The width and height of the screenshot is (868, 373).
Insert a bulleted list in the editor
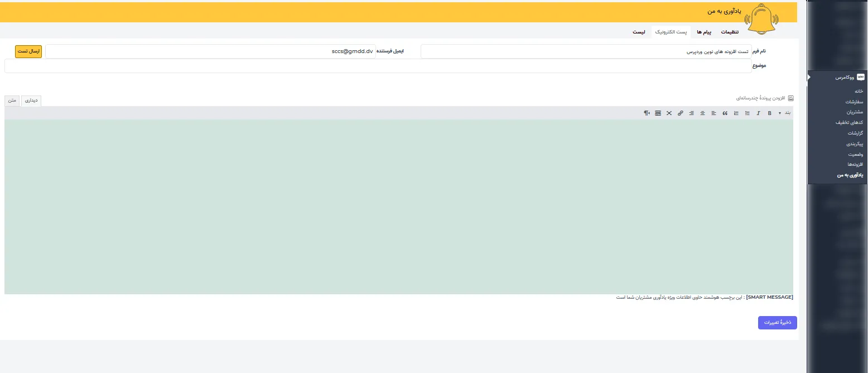(x=747, y=113)
